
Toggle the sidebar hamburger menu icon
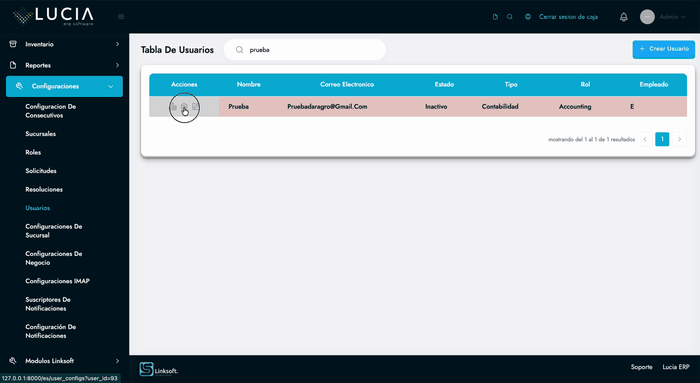(121, 17)
